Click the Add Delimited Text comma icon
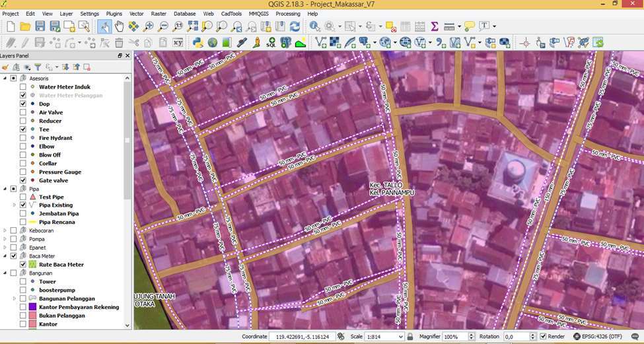The image size is (644, 344). coord(441,42)
